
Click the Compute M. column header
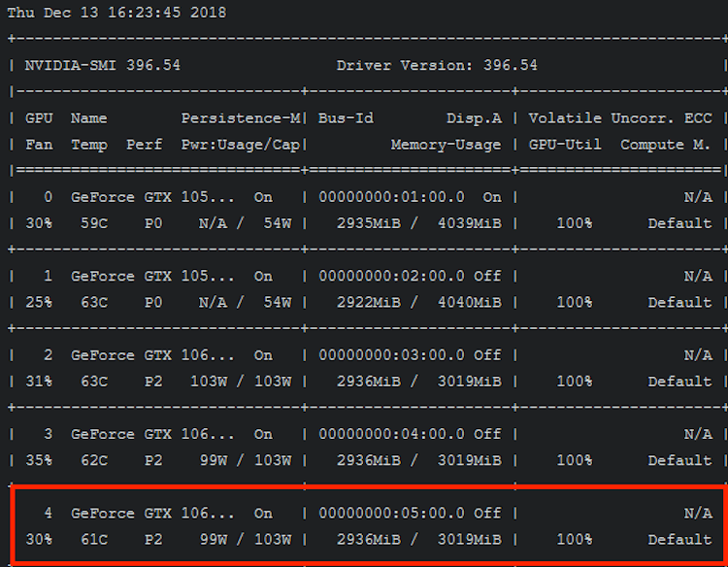coord(666,145)
